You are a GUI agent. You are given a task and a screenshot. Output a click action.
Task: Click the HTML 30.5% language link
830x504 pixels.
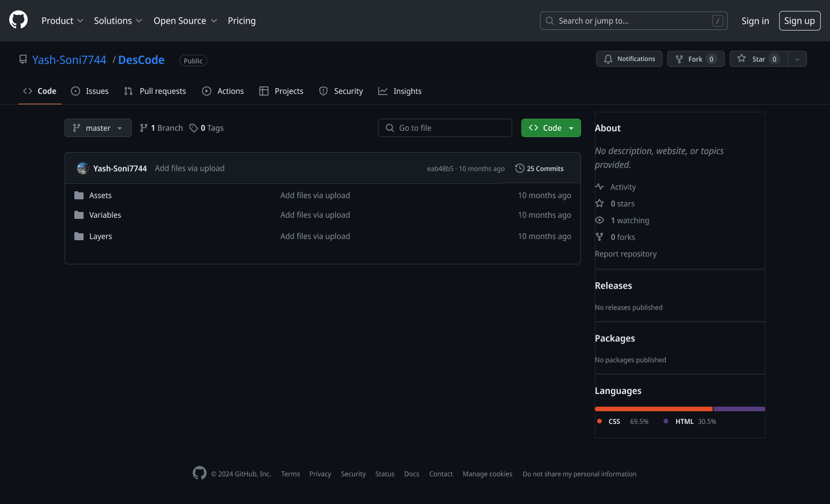coord(690,422)
